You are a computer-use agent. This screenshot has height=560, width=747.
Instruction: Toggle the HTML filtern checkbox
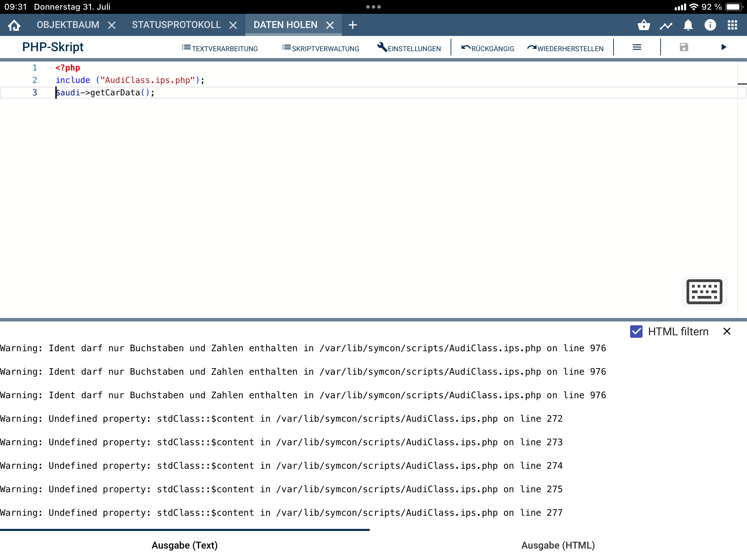coord(636,332)
